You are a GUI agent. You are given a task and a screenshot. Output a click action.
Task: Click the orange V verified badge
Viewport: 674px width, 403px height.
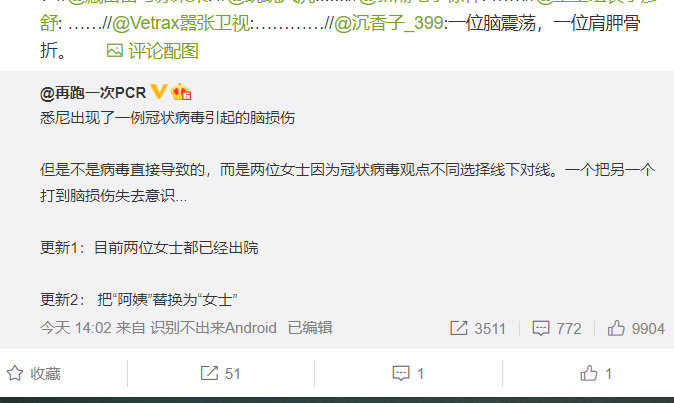(x=159, y=92)
